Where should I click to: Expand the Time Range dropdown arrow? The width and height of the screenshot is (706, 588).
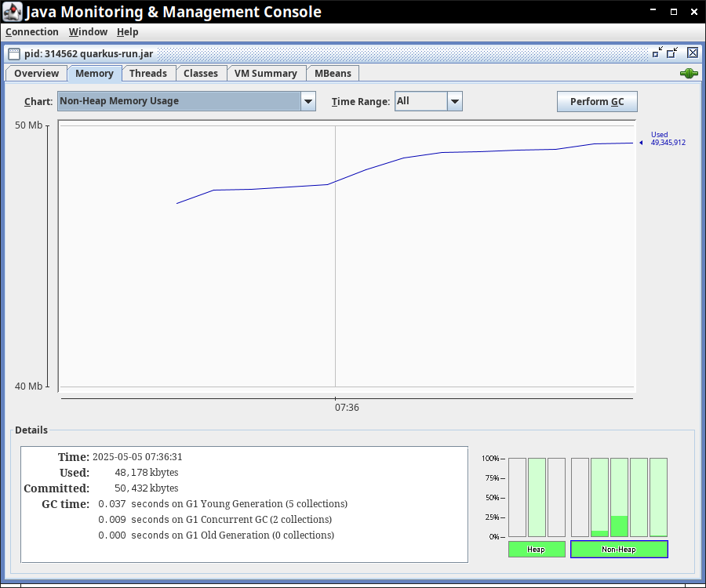(x=454, y=101)
